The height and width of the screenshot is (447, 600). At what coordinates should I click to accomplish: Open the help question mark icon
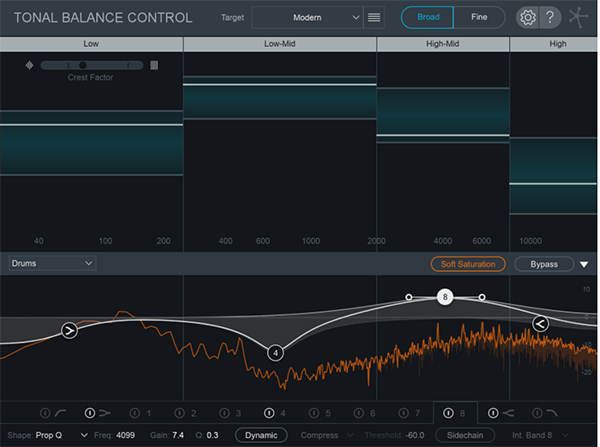(550, 17)
